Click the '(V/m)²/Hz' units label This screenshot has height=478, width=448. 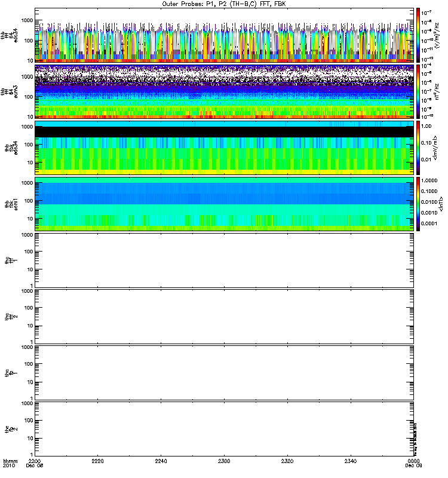[x=437, y=35]
